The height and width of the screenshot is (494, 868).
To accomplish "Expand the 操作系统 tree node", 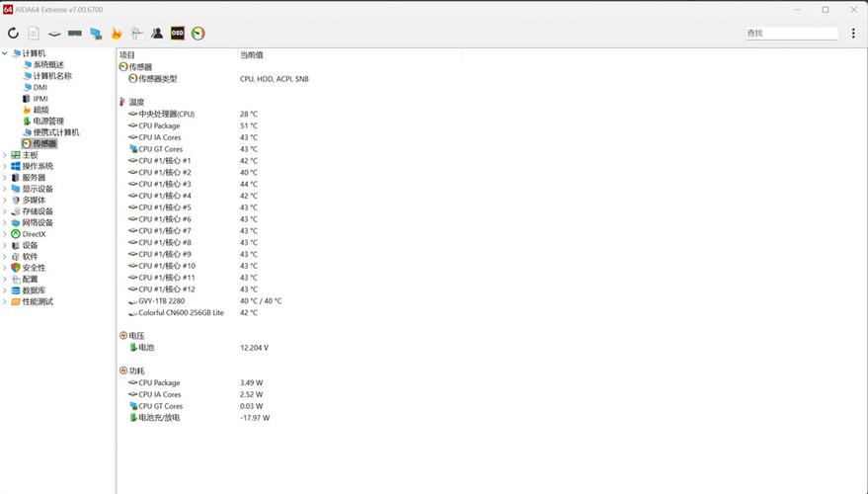I will (x=5, y=166).
